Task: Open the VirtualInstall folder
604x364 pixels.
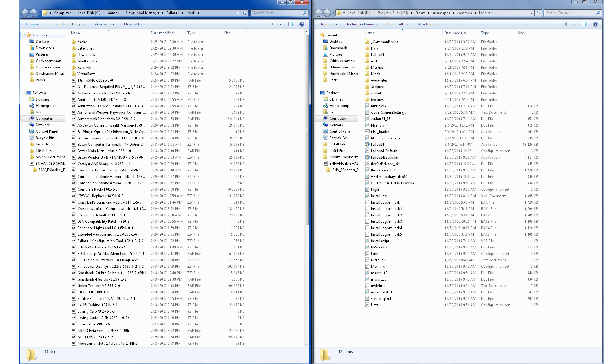Action: [87, 74]
